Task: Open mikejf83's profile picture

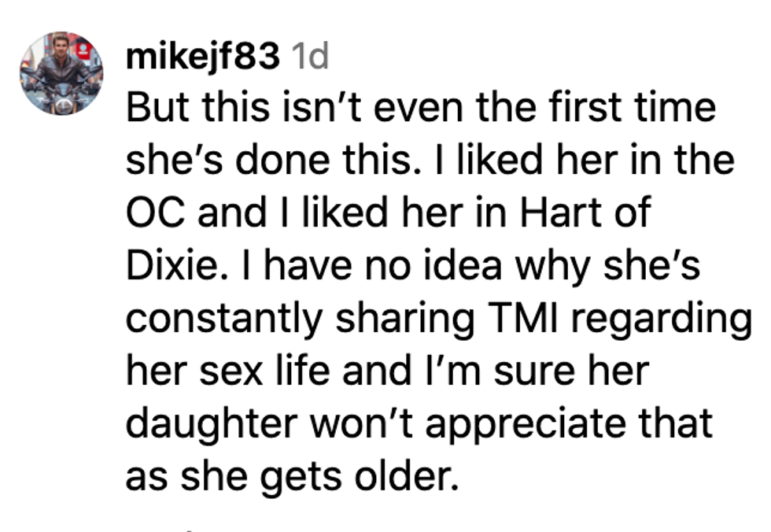Action: click(62, 72)
